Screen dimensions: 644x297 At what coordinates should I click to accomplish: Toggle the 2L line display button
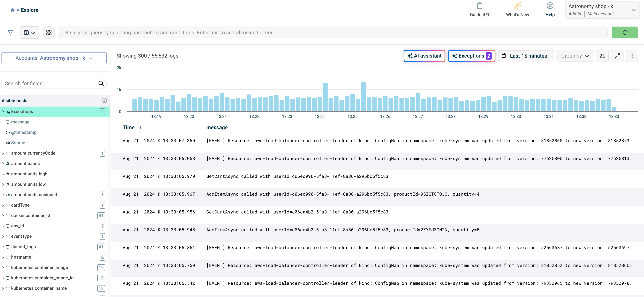coord(602,56)
